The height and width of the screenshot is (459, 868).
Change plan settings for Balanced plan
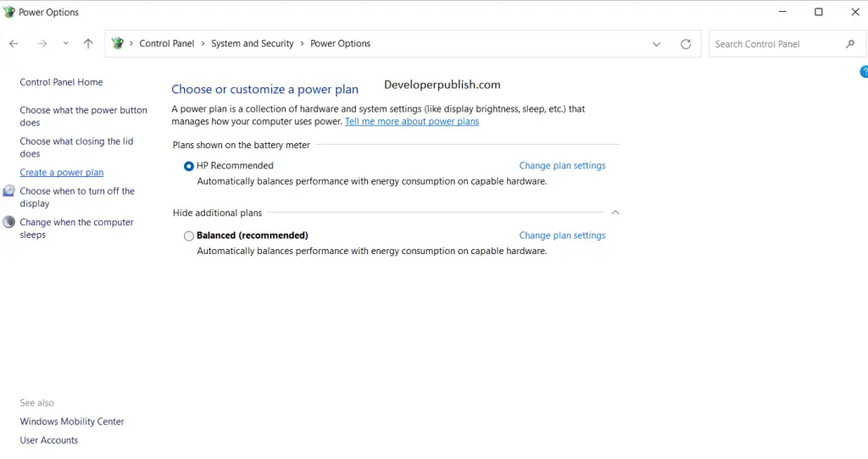pos(563,235)
